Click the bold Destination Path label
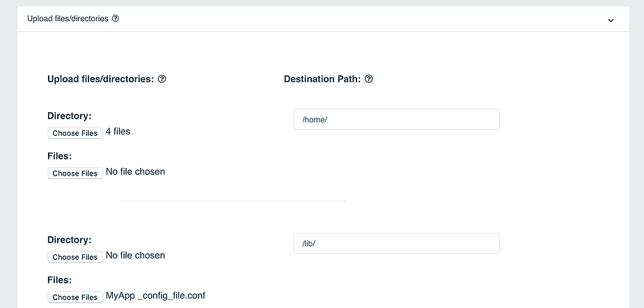Screen dimensions: 644x308 tap(322, 79)
